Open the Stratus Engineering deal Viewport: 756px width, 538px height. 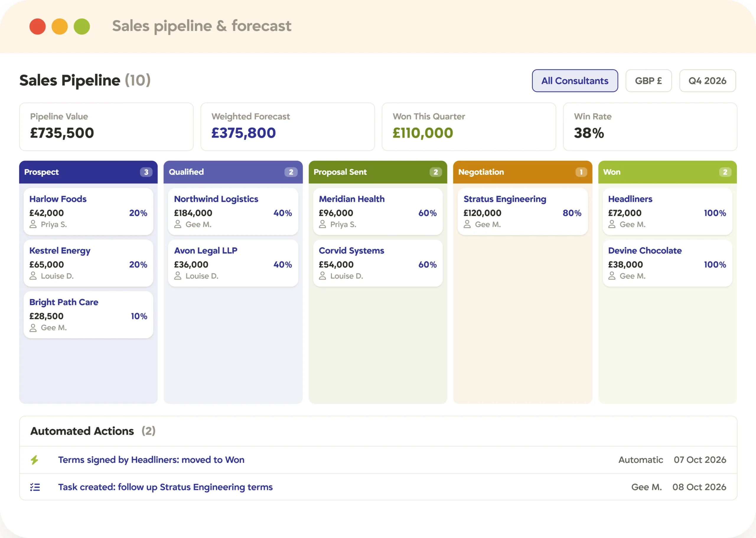522,212
